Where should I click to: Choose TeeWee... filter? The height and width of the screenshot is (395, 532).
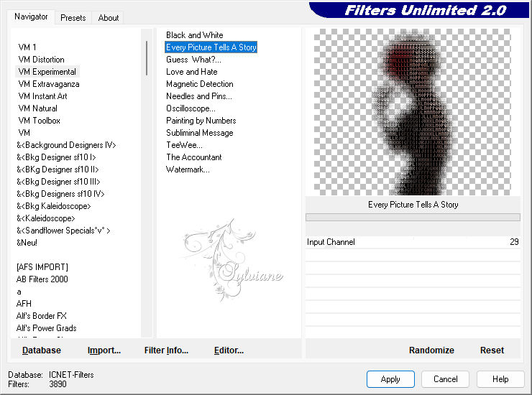click(184, 145)
